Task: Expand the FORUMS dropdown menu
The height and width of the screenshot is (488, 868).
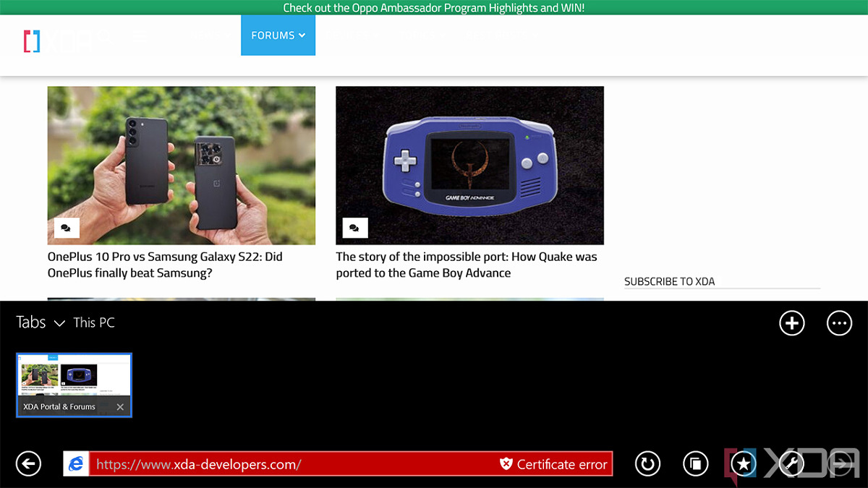Action: click(x=278, y=35)
